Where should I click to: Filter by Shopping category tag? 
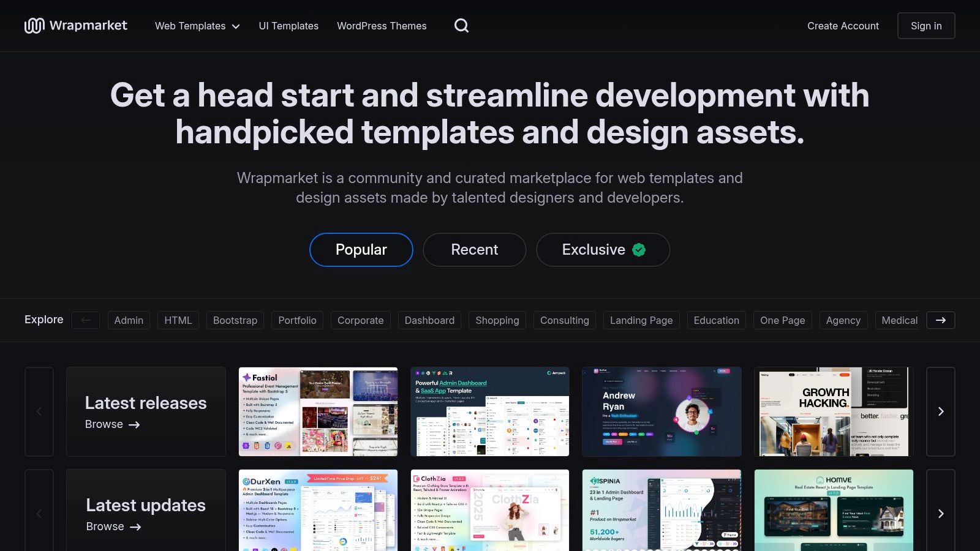[x=497, y=320]
